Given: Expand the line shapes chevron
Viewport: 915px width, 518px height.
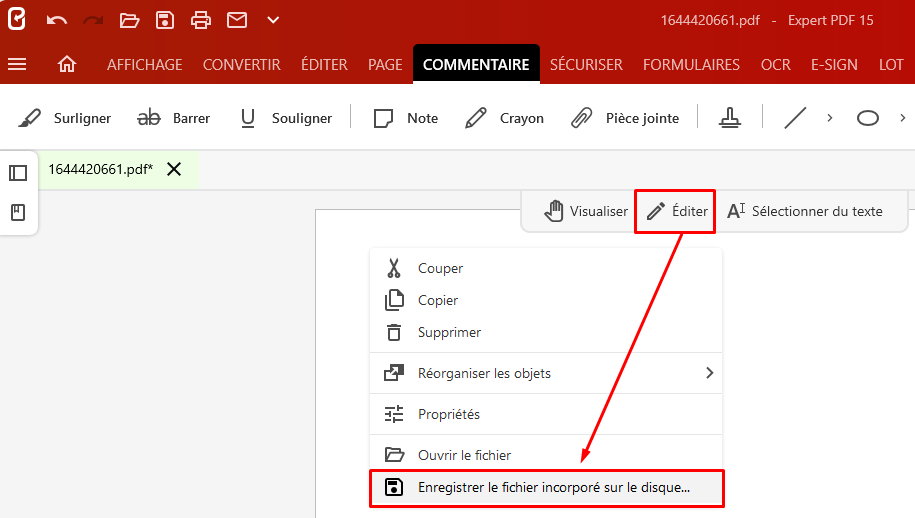Looking at the screenshot, I should (x=830, y=118).
